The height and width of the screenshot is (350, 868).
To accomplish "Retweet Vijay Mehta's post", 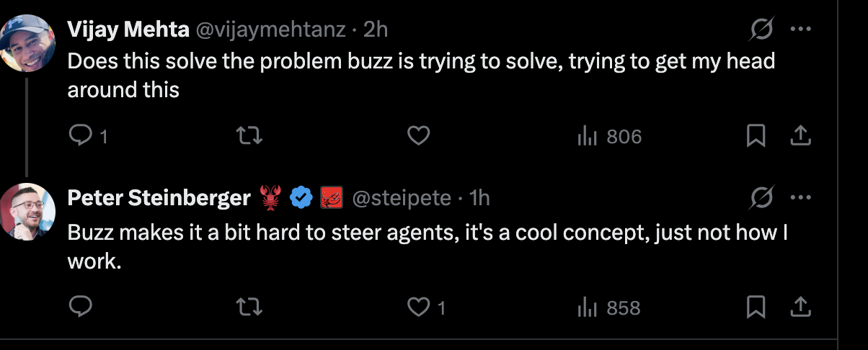I will [x=249, y=136].
